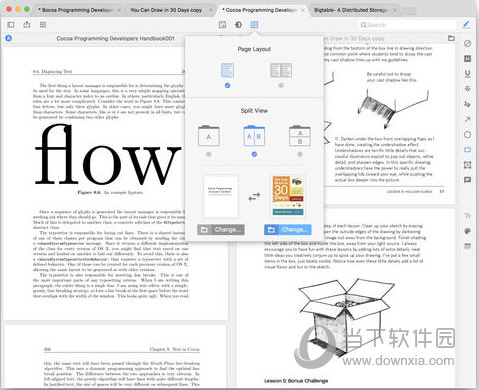Click Page Layout heading in popover

[254, 49]
